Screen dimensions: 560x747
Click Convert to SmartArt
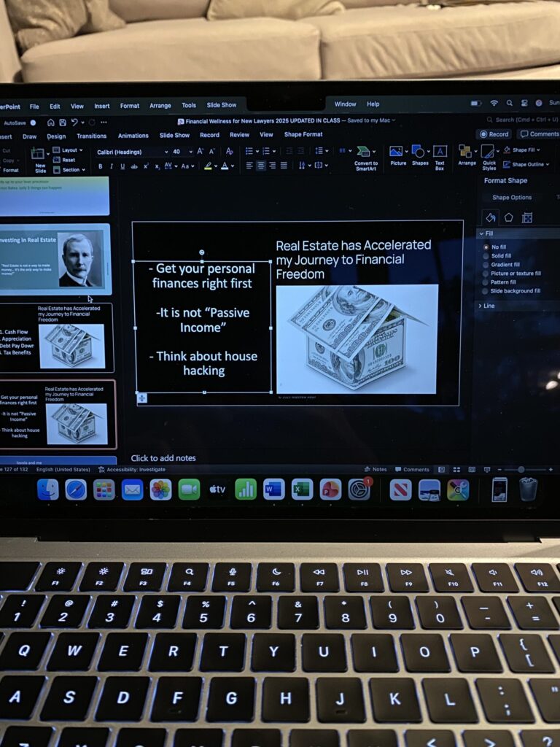(x=366, y=158)
